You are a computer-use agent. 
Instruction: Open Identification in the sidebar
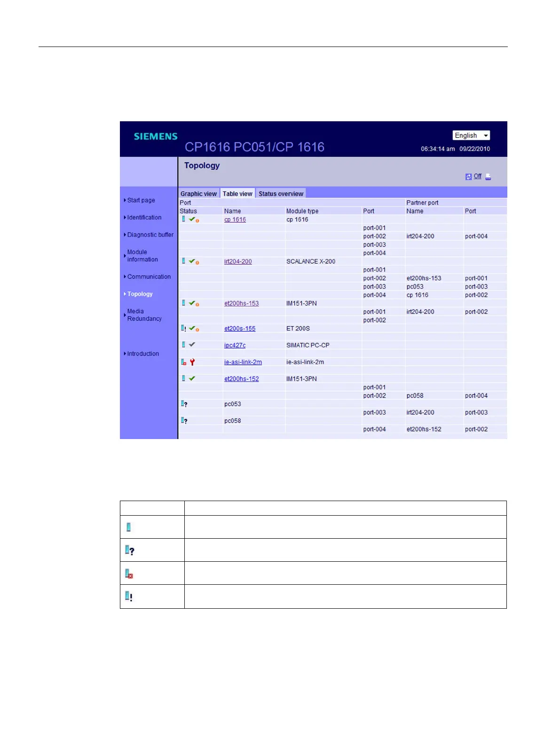pyautogui.click(x=144, y=218)
